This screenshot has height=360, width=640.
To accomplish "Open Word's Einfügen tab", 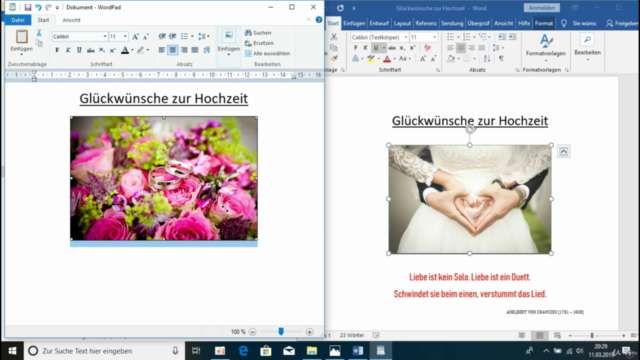I will coord(354,24).
